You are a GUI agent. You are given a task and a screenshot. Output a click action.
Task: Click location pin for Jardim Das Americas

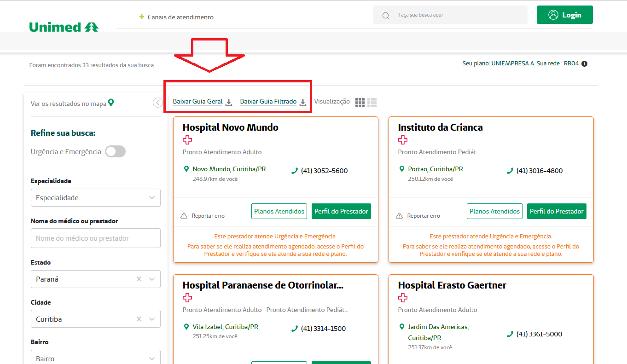402,327
